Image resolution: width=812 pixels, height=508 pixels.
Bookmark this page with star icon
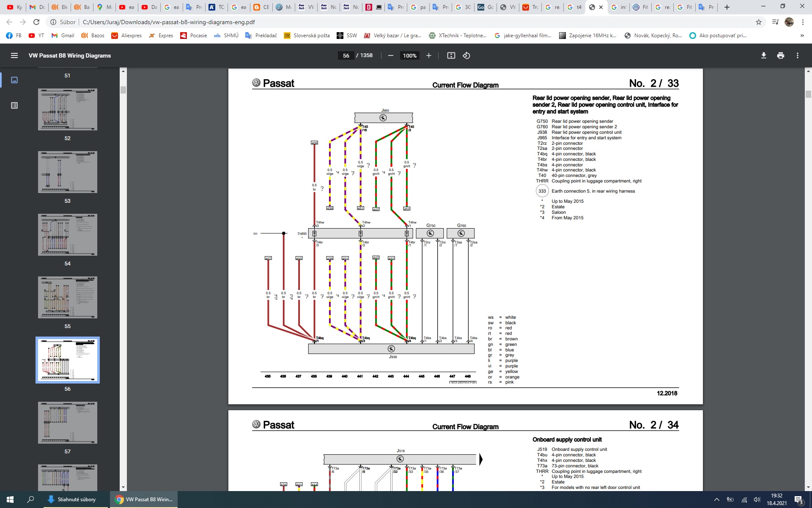(759, 22)
